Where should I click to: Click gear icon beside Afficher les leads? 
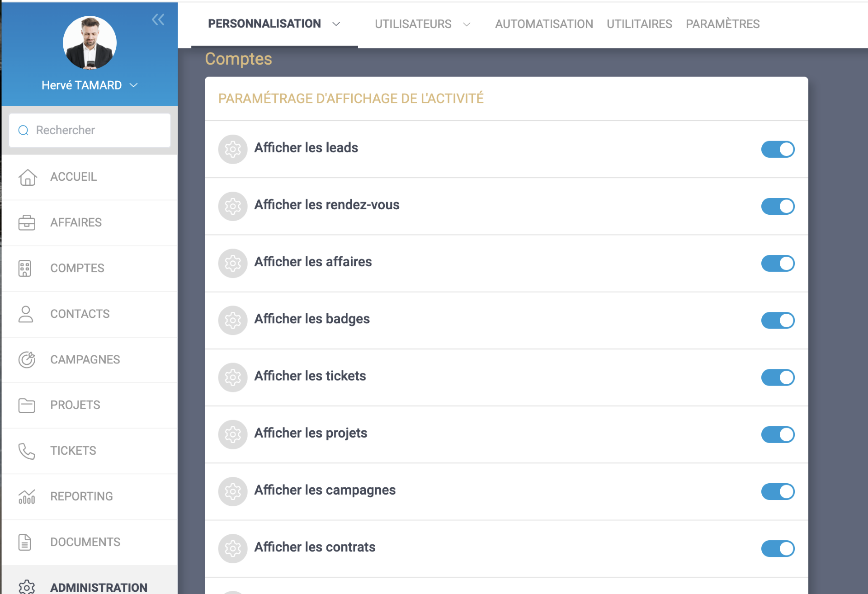[233, 149]
